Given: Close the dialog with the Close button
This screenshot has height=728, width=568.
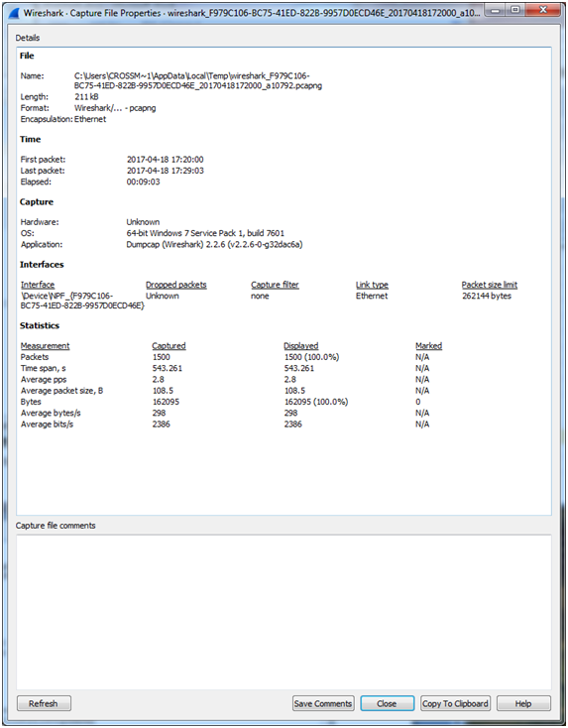Looking at the screenshot, I should pos(387,703).
